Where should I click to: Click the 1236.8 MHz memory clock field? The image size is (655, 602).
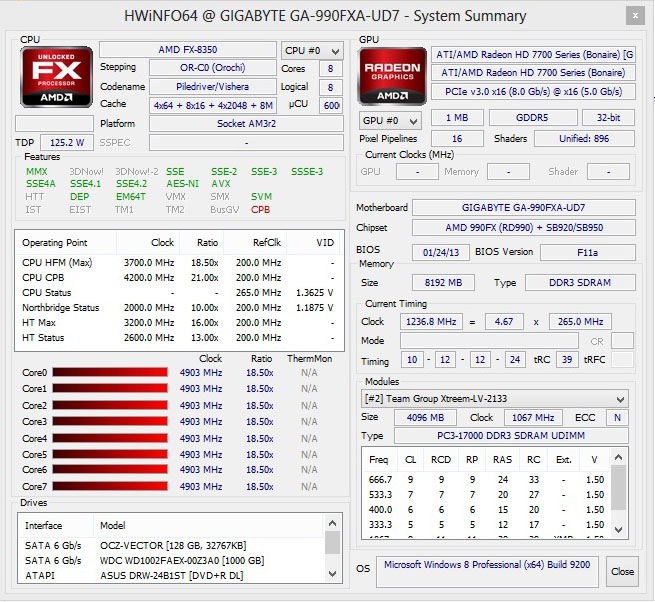coord(431,322)
